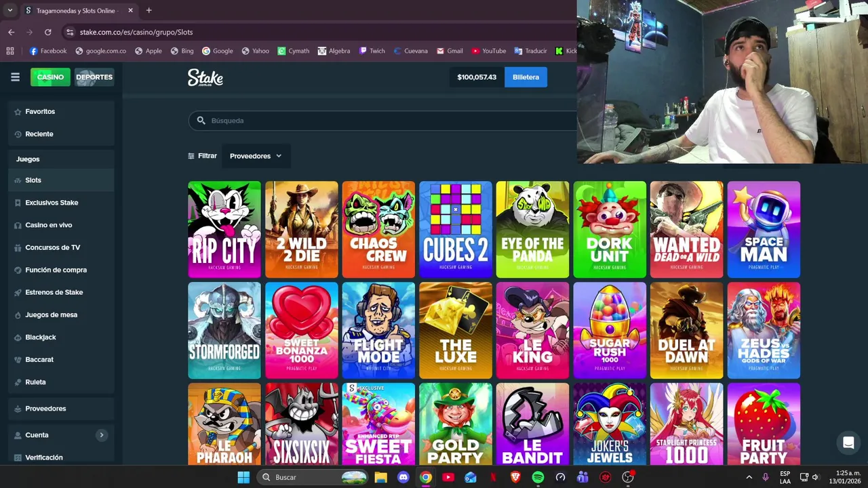Viewport: 868px width, 488px height.
Task: Click the browser address bar URL
Action: [x=136, y=32]
